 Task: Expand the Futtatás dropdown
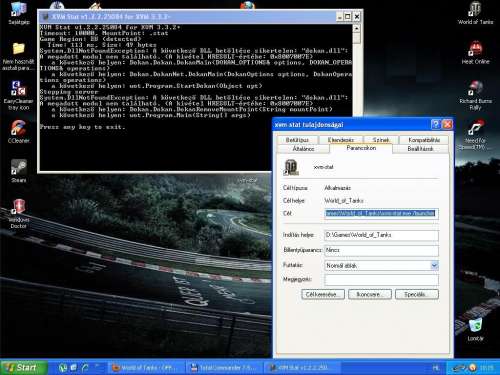pyautogui.click(x=434, y=266)
